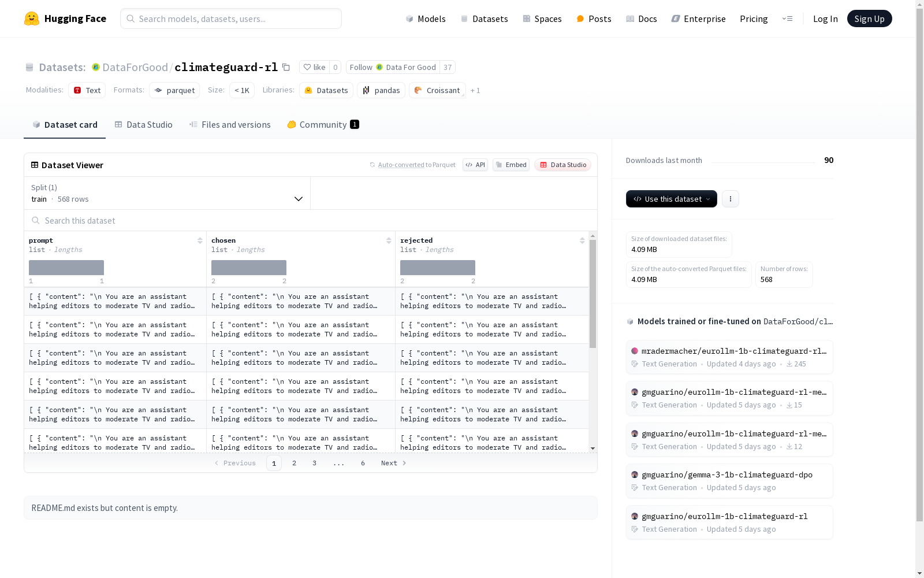This screenshot has width=924, height=578.
Task: Select page 1 in the pagination
Action: 274,463
